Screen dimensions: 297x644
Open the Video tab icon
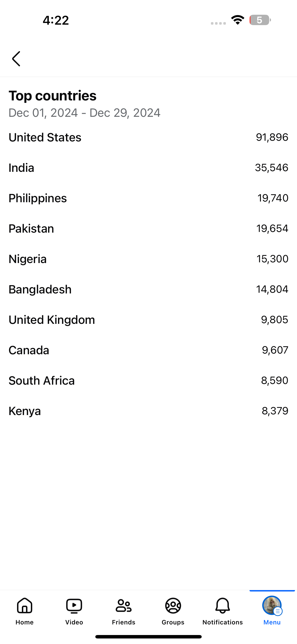click(74, 606)
